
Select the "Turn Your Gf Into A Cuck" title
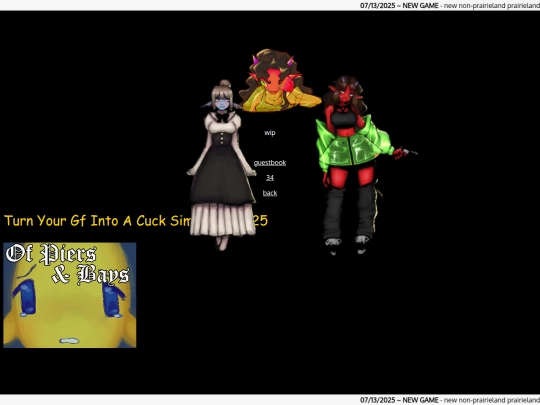136,221
